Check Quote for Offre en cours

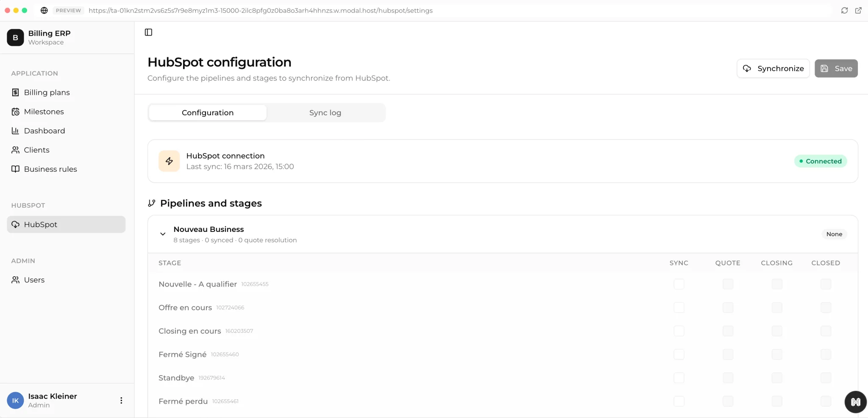coord(728,307)
